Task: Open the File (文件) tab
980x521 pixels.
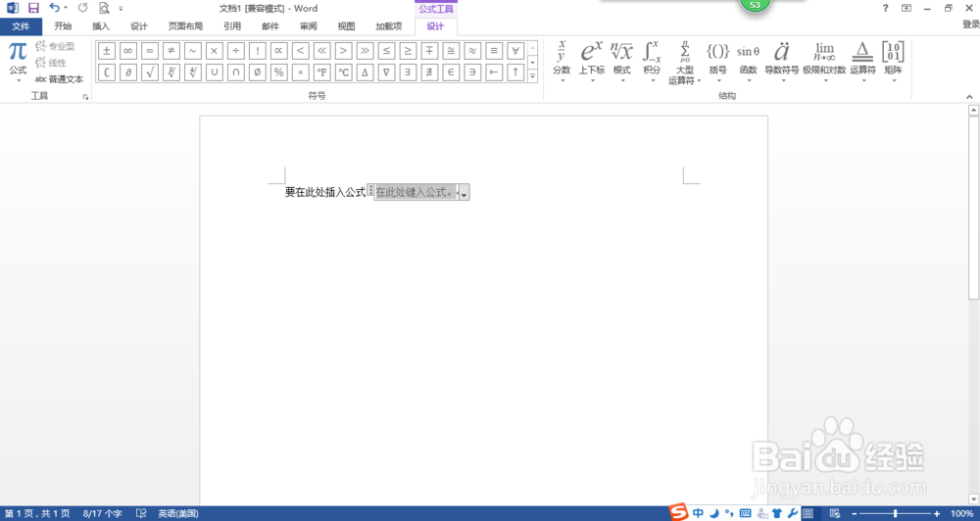Action: 21,26
